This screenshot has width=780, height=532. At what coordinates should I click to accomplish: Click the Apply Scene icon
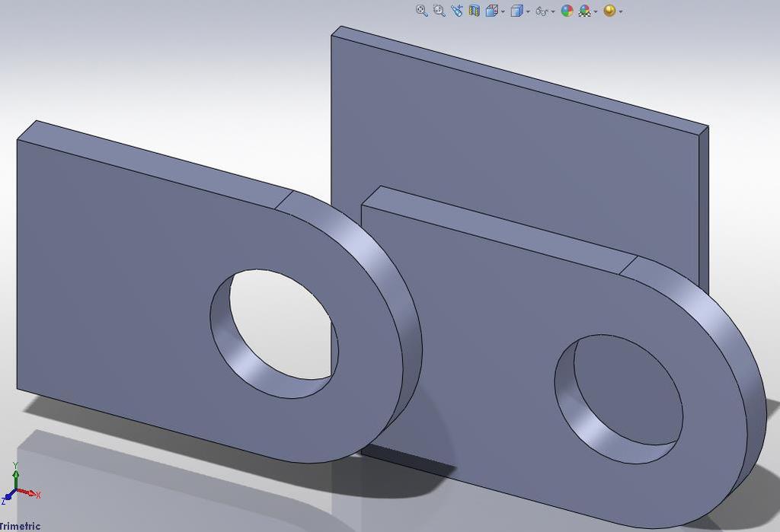coord(584,11)
